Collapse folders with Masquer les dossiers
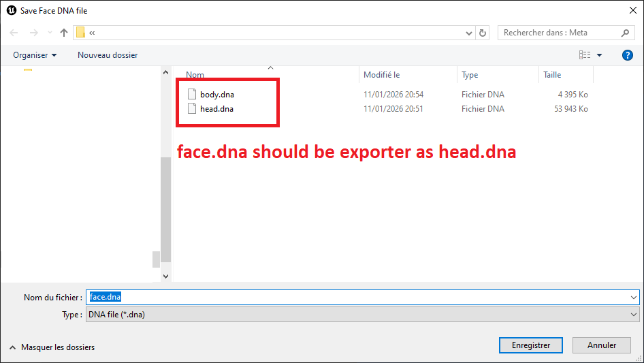 (x=52, y=347)
